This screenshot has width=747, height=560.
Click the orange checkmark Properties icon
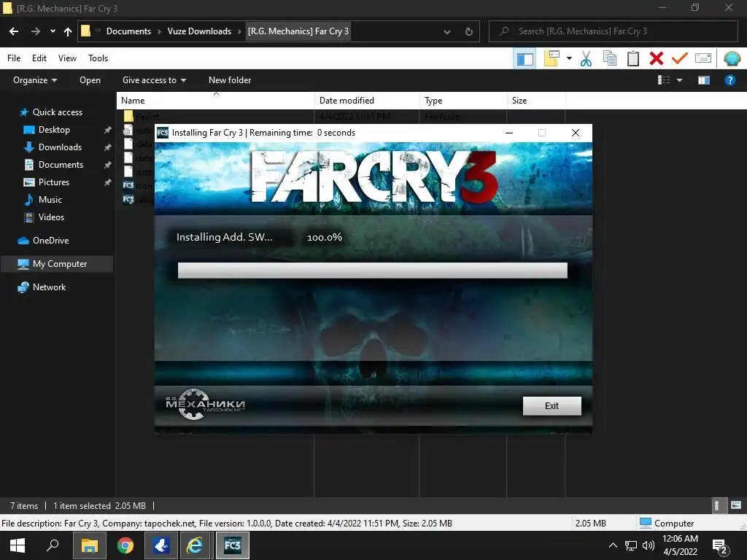click(679, 58)
